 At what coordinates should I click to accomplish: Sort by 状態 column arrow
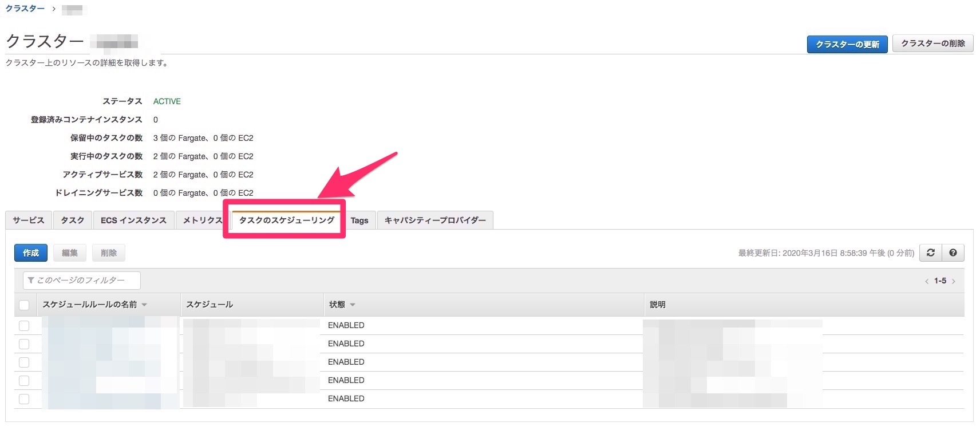[x=353, y=305]
